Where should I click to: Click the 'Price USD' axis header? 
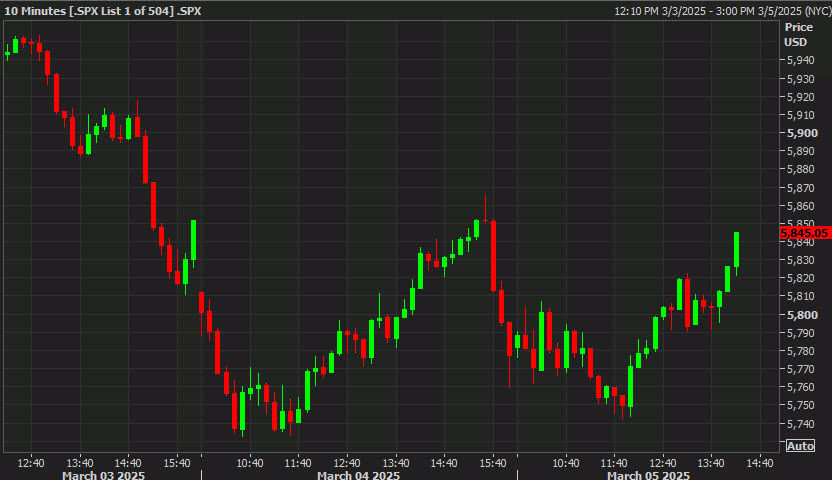[x=799, y=34]
